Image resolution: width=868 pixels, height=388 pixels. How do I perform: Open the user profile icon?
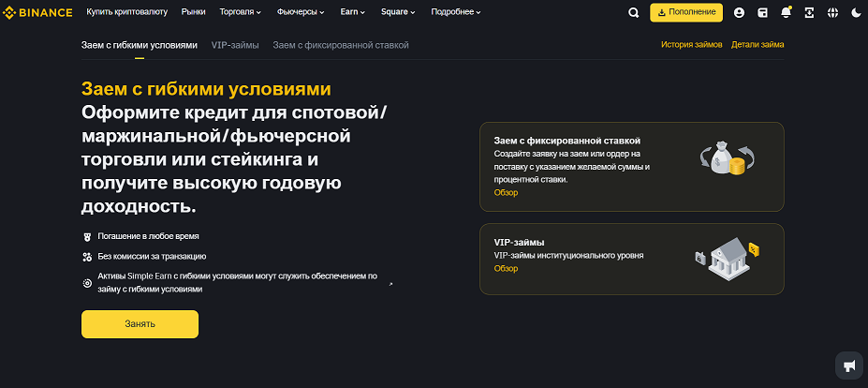click(x=739, y=13)
